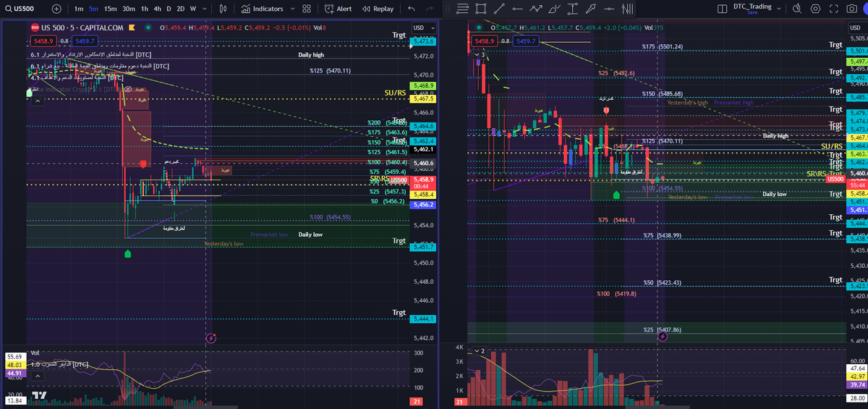Image resolution: width=868 pixels, height=409 pixels.
Task: Expand the timeframe list dropdown arrow
Action: pos(205,9)
